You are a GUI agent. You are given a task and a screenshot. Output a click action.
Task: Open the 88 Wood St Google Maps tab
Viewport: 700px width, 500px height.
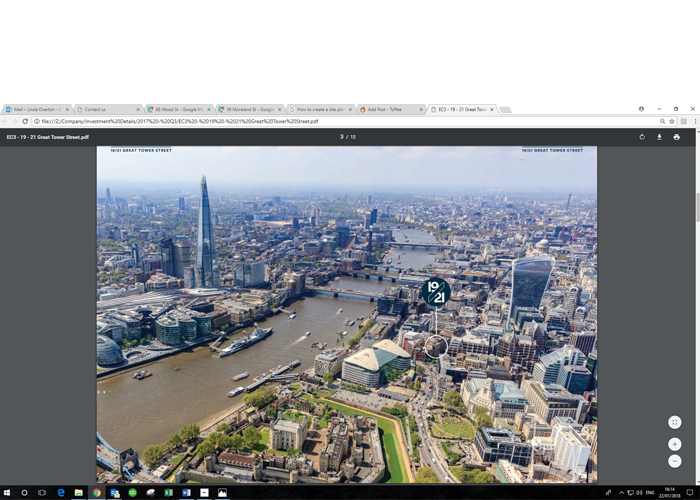178,109
